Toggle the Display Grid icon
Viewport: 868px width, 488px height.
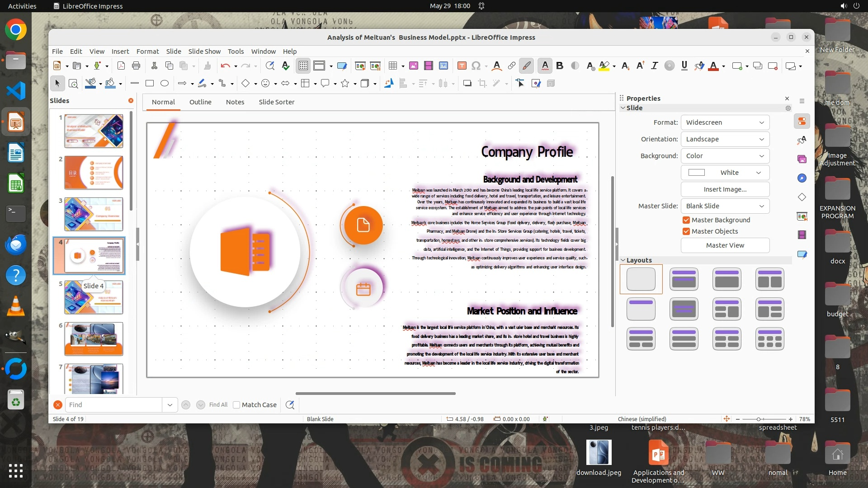pyautogui.click(x=303, y=66)
